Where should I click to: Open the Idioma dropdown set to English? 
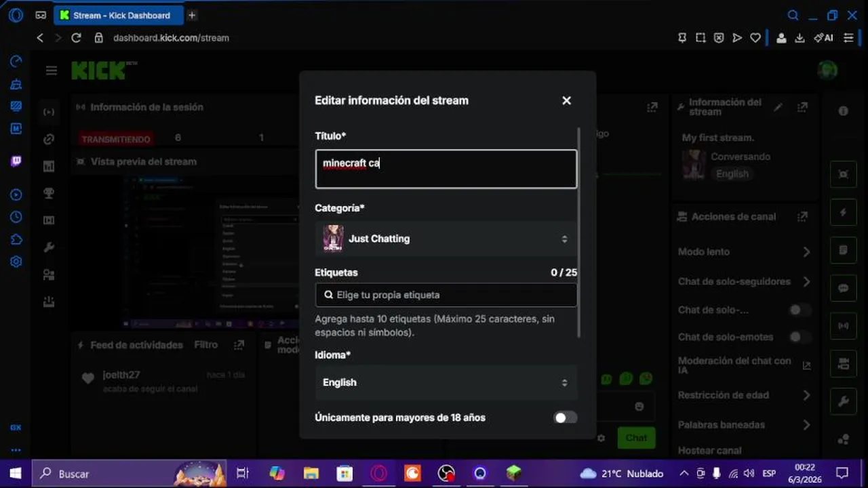(x=446, y=382)
